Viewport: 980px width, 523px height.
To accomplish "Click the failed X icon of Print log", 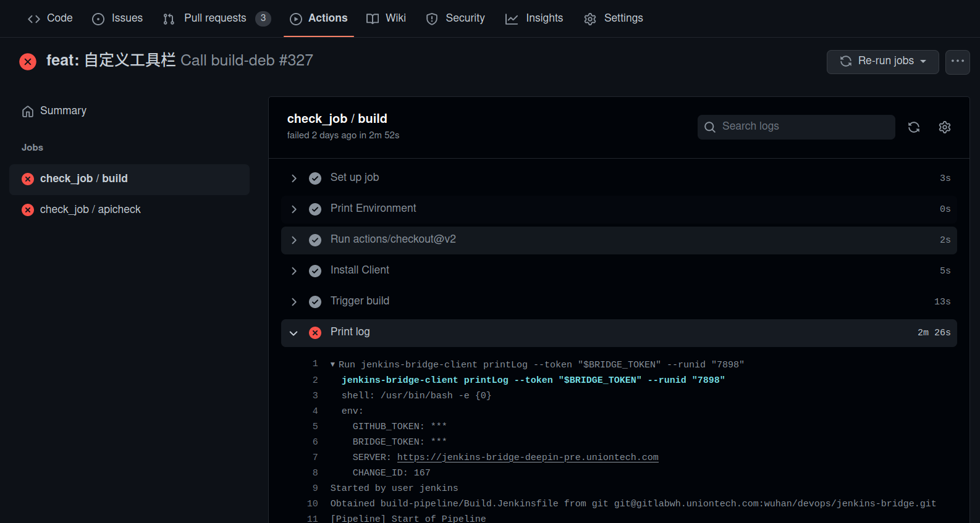I will coord(315,333).
